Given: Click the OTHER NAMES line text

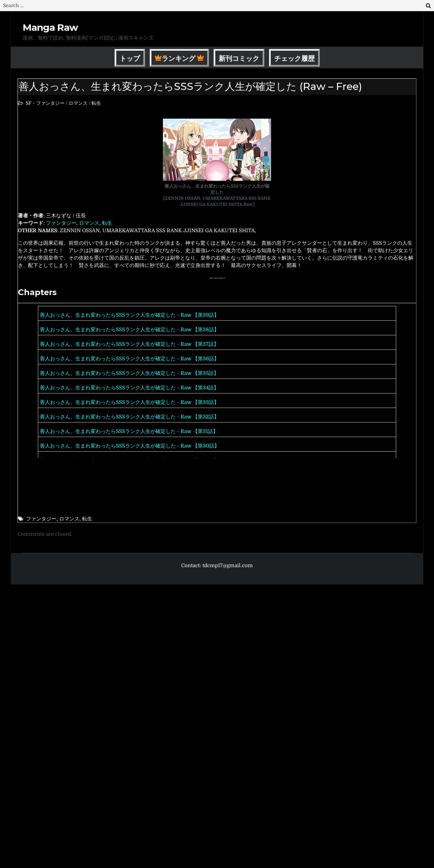Looking at the screenshot, I should pos(137,231).
